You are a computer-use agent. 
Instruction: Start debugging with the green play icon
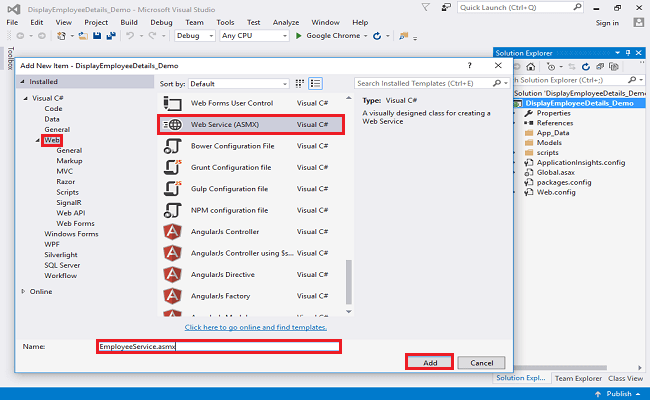click(x=298, y=36)
